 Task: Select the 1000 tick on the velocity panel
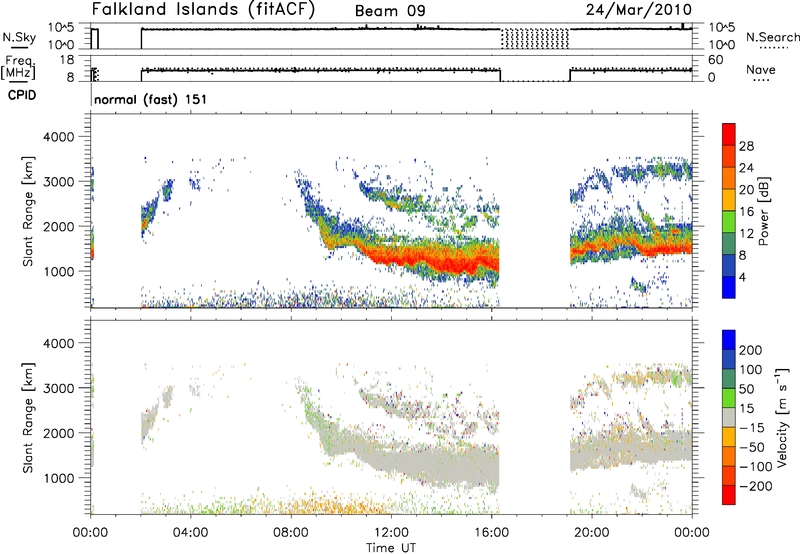[x=58, y=478]
